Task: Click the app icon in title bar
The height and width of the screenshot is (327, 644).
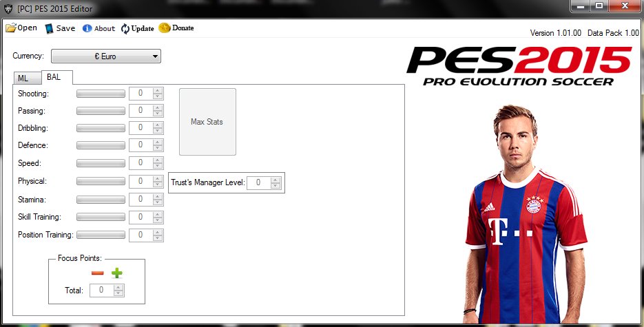Action: coord(8,8)
